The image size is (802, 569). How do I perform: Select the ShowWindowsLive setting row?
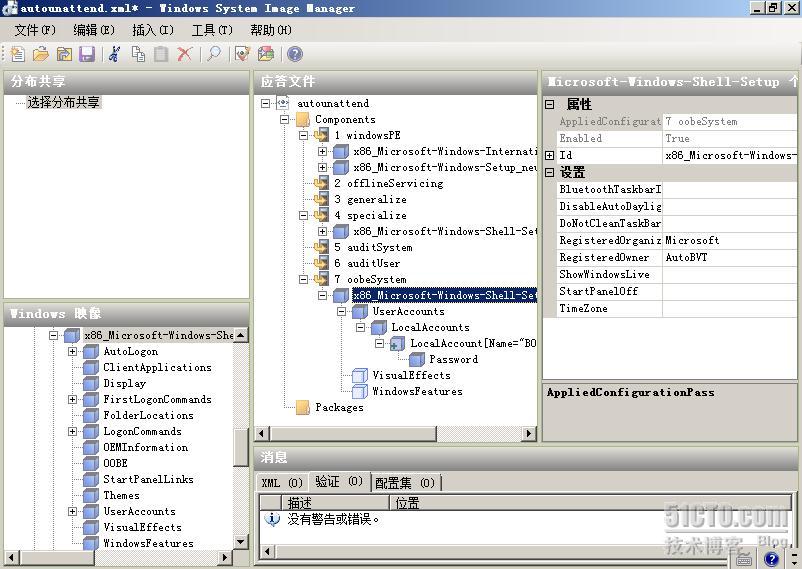coord(677,274)
